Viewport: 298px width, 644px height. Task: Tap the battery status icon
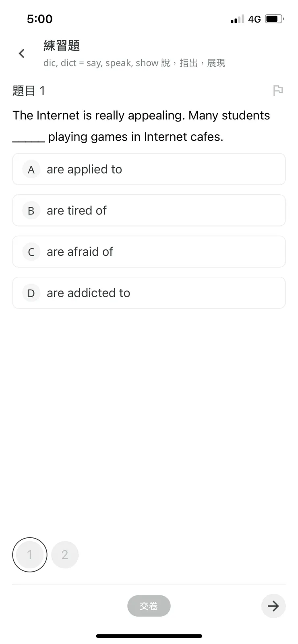(x=275, y=19)
